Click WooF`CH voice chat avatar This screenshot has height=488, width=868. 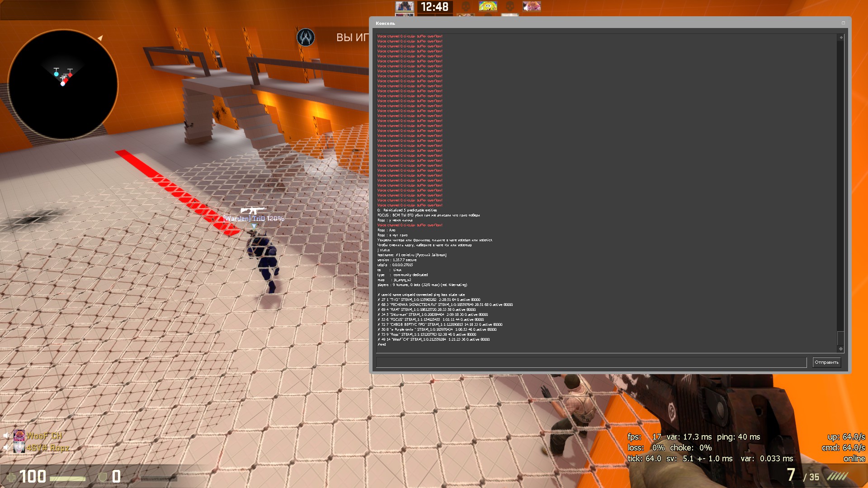(x=19, y=436)
